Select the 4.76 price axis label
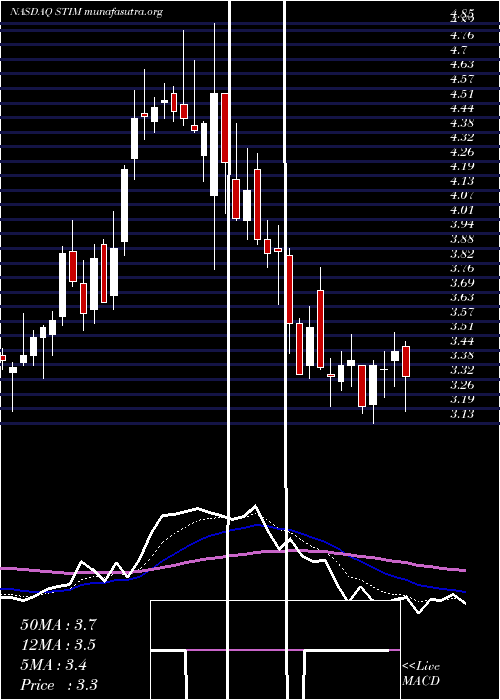Screen dimensions: 500x700 pyautogui.click(x=462, y=35)
